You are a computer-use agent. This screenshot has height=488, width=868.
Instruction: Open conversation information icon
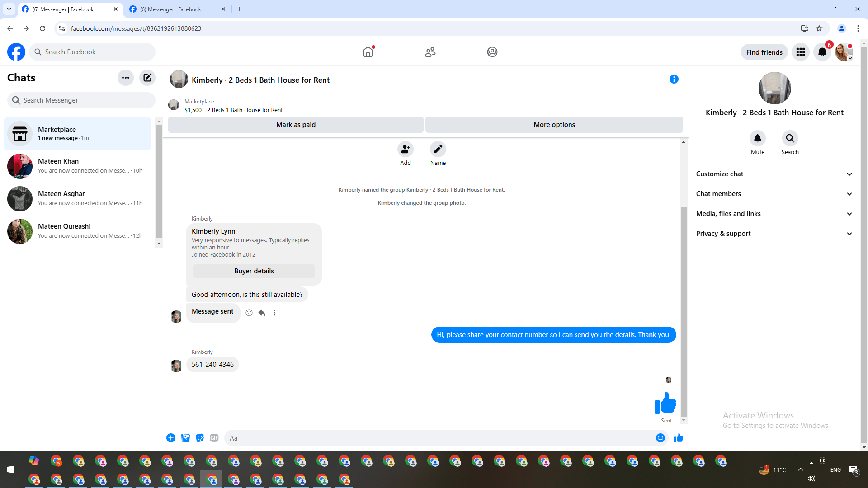(674, 80)
